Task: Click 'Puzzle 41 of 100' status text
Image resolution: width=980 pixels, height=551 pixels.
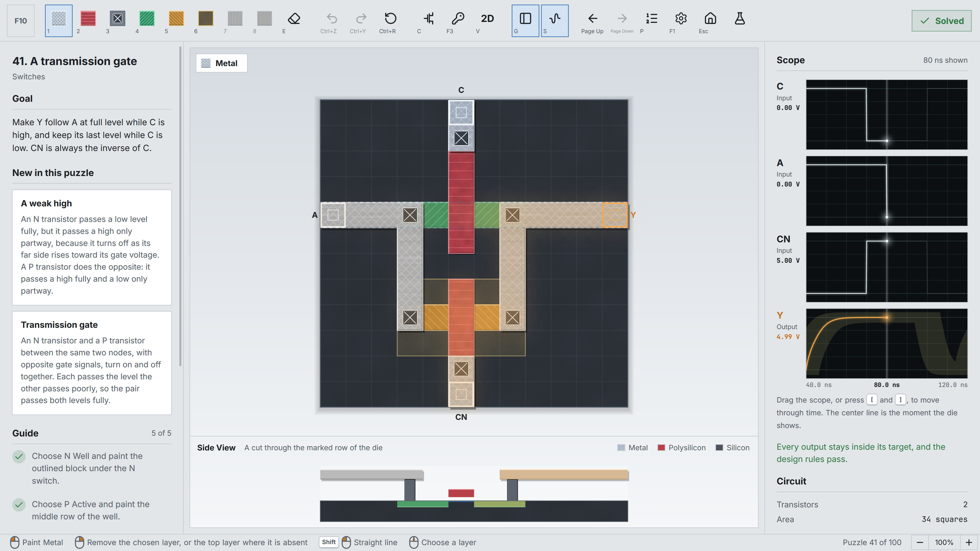Action: (872, 542)
